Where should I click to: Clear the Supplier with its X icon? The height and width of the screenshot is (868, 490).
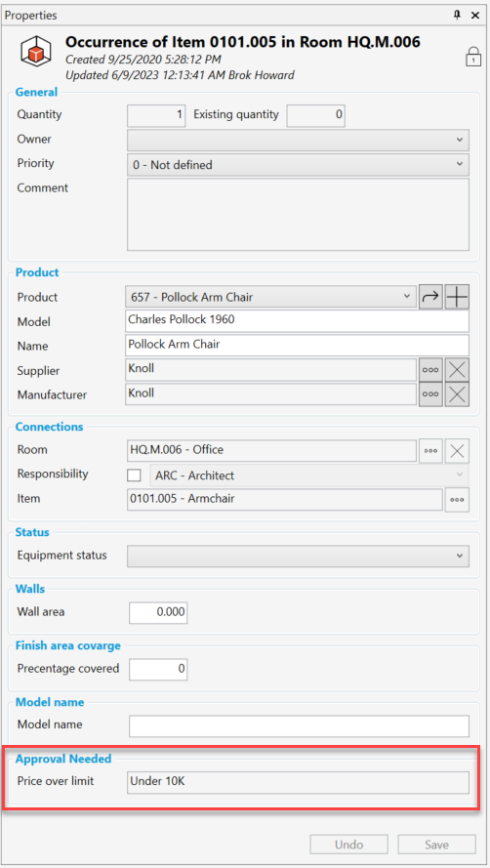click(458, 369)
